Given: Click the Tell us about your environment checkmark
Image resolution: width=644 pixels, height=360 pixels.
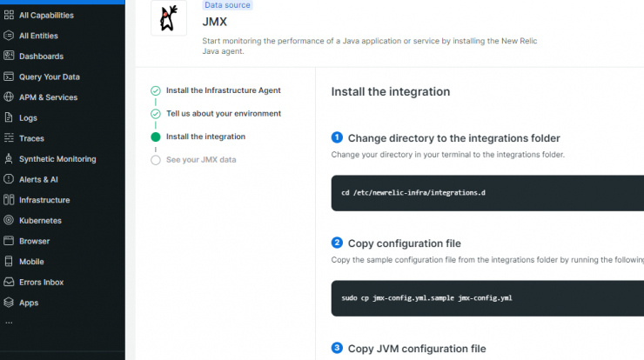Looking at the screenshot, I should [156, 114].
